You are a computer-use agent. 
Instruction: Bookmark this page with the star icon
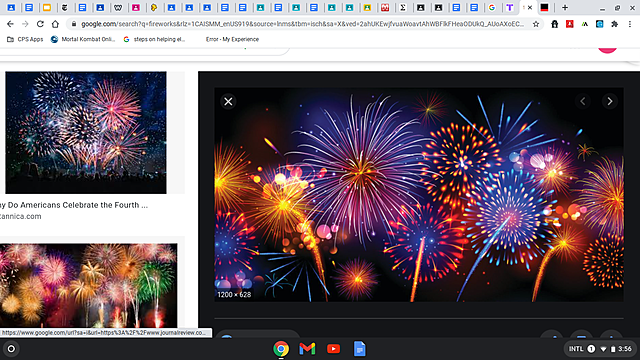pos(536,24)
